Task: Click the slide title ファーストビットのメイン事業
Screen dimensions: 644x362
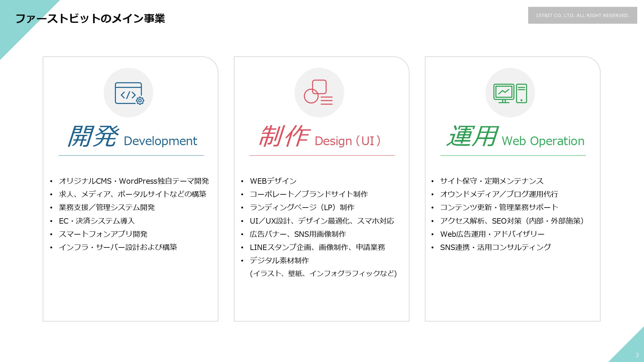Action: pyautogui.click(x=91, y=19)
